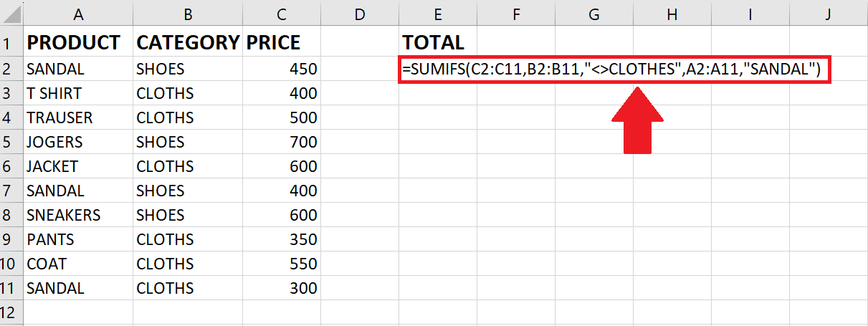Select row 2 header
This screenshot has width=868, height=326.
click(x=11, y=69)
